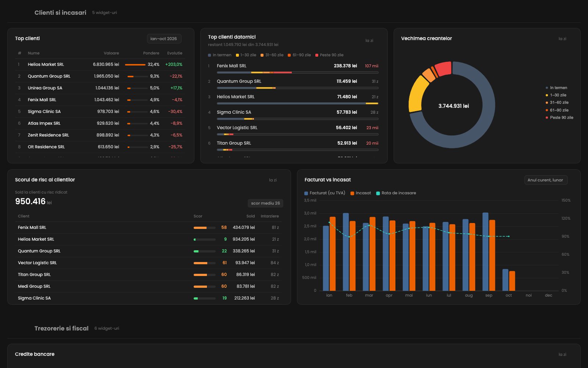Toggle the Rata de incasare legend series
Viewport: 588px width, 368px height.
(x=396, y=193)
